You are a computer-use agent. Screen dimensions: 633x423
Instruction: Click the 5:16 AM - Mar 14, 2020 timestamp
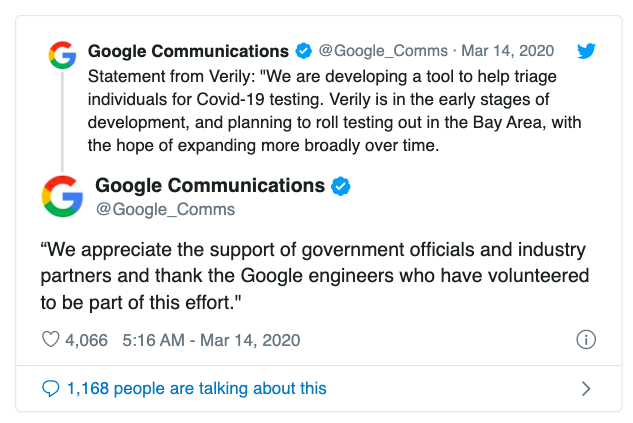210,340
